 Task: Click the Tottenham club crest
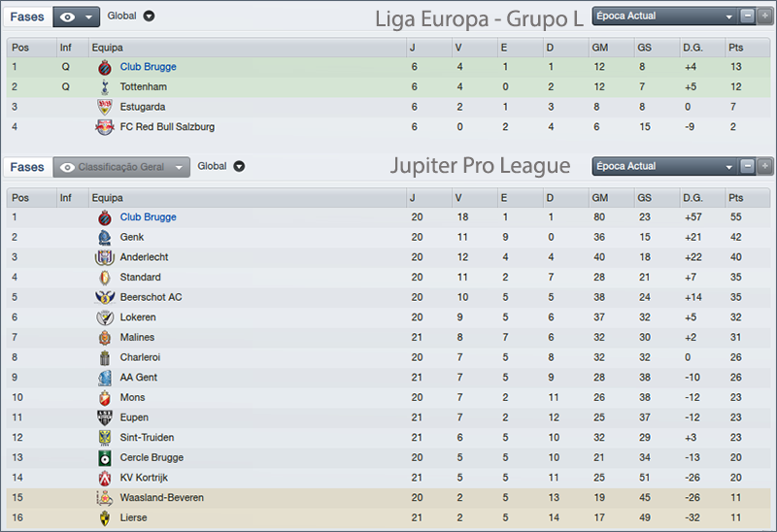(x=105, y=87)
